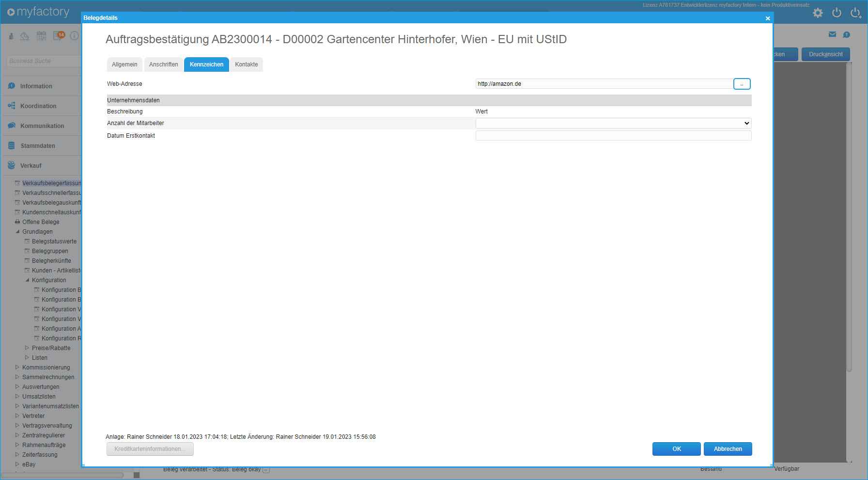Click the sidebar horizontal scrollbar

tap(62, 475)
